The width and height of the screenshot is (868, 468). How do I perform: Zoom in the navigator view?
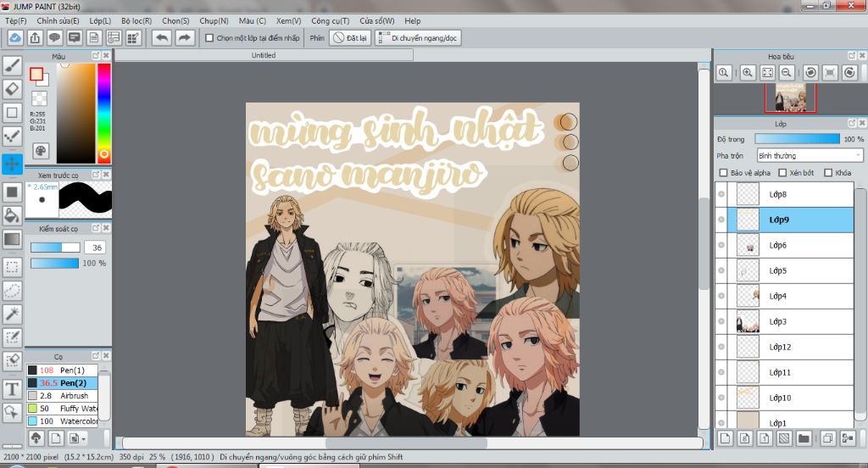(748, 73)
